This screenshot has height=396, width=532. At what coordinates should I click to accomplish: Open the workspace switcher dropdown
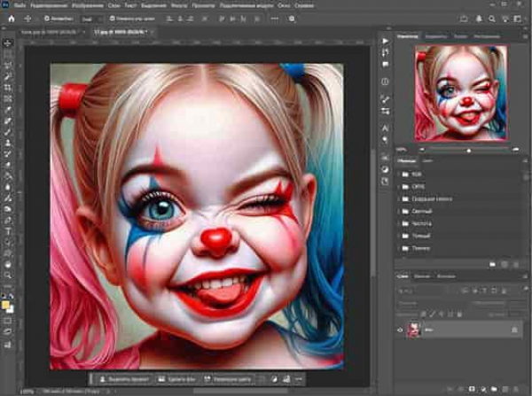518,19
